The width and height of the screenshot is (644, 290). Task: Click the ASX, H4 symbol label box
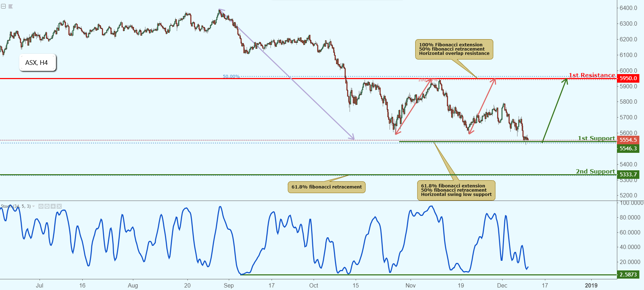click(37, 63)
